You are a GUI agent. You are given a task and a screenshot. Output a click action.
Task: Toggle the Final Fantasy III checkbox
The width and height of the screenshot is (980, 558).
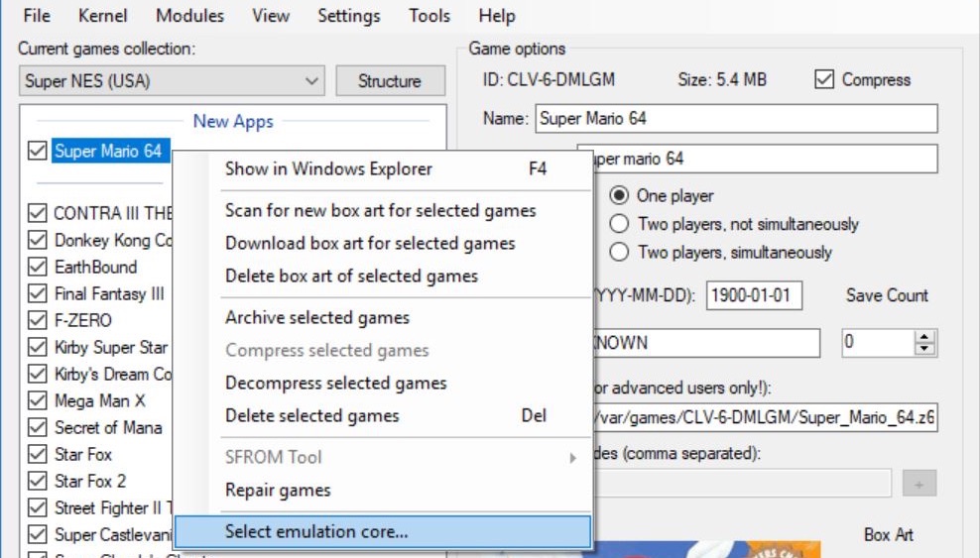(x=38, y=293)
